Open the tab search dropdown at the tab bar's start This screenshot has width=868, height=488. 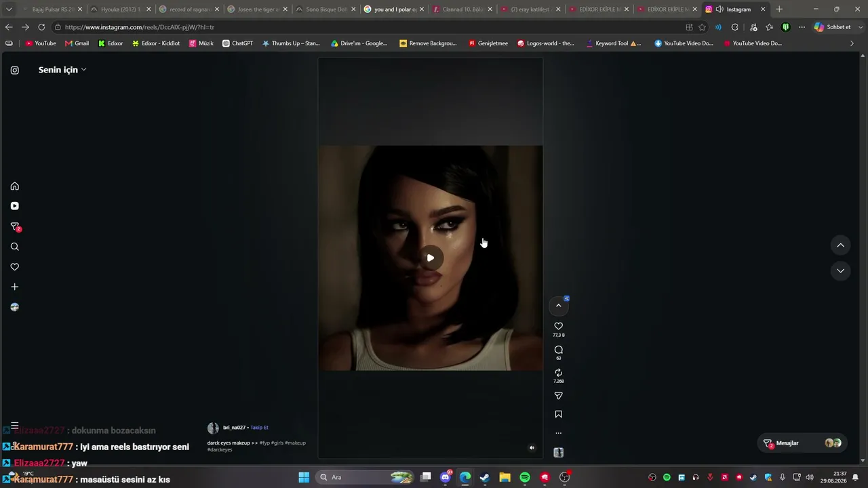click(9, 9)
